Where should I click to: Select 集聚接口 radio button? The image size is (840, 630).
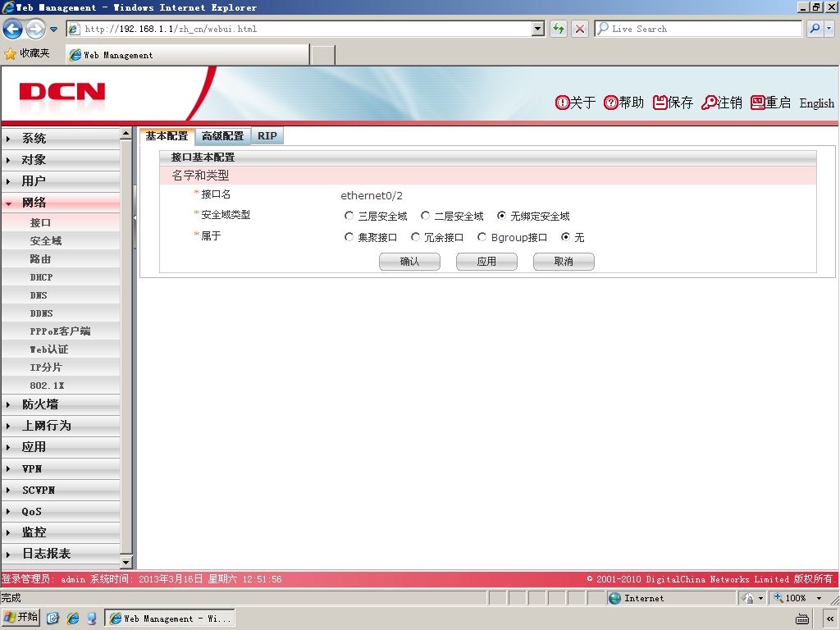coord(349,237)
